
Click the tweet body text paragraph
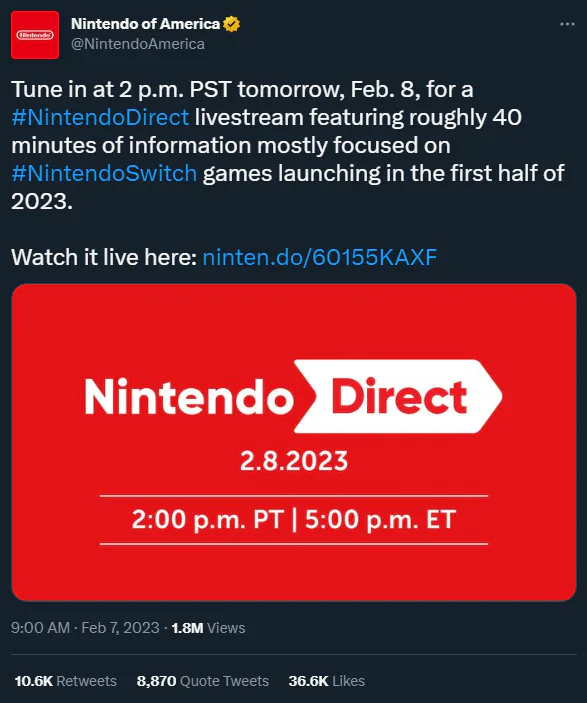point(287,145)
